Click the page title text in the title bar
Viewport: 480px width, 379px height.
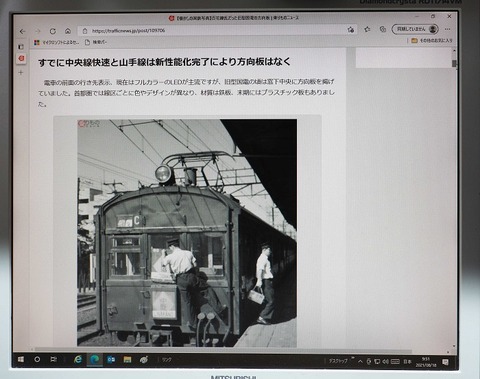237,18
